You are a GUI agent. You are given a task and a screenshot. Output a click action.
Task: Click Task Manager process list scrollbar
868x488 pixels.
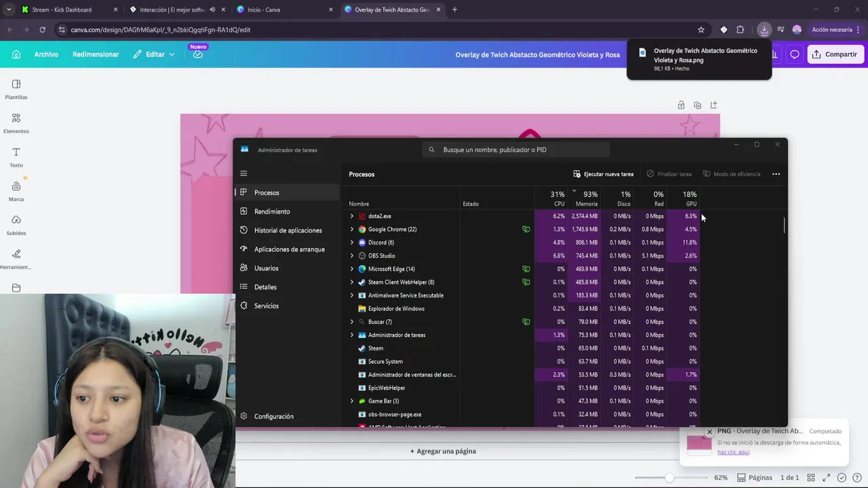click(785, 224)
